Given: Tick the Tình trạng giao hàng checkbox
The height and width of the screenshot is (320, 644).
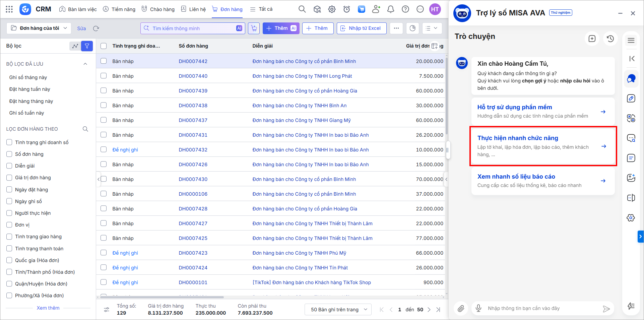Looking at the screenshot, I should coord(9,237).
